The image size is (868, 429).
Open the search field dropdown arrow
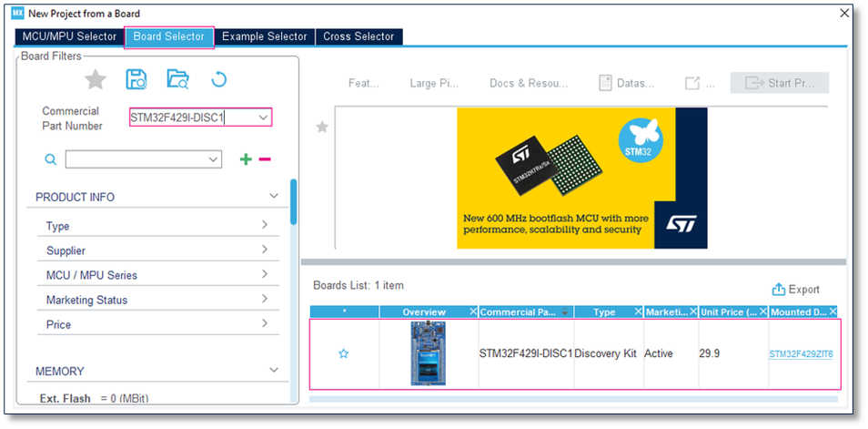coord(213,159)
